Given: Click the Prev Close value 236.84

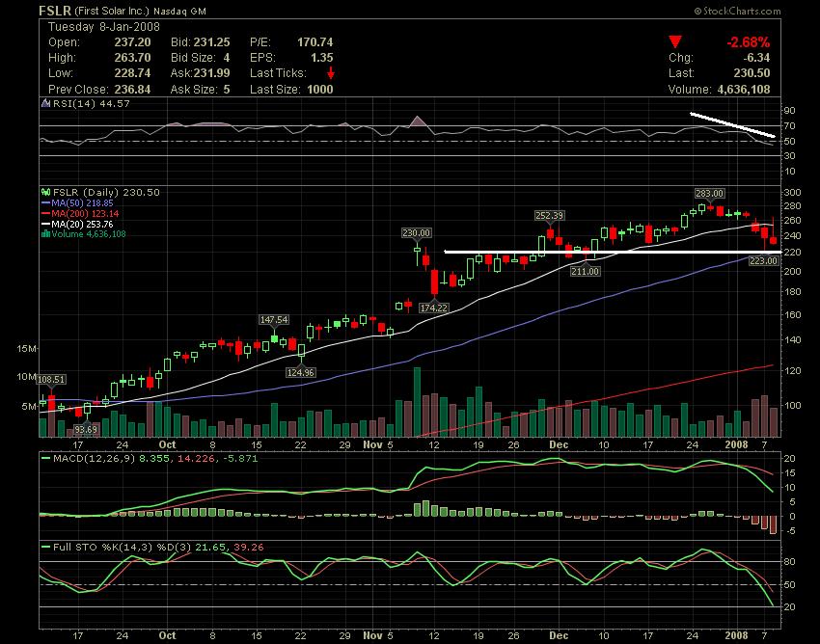Looking at the screenshot, I should pos(132,90).
